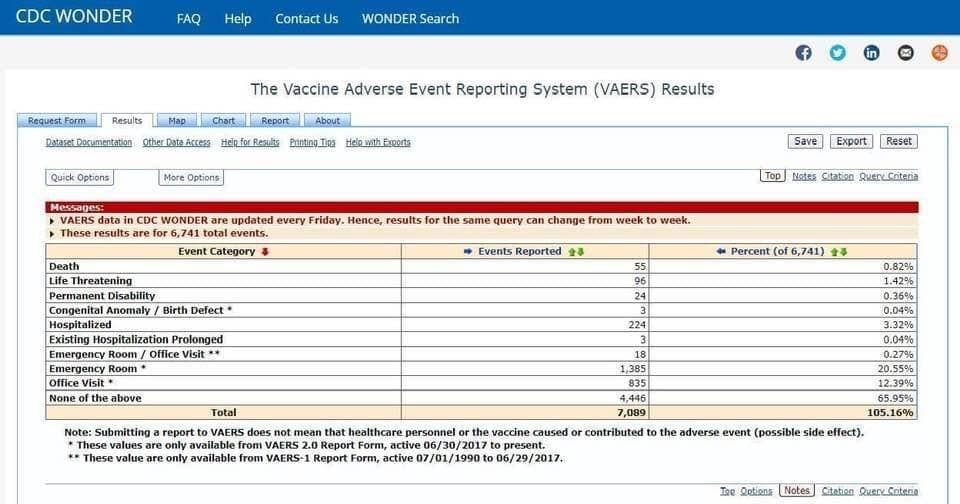
Task: Click green down arrow beside Percent header
Action: click(843, 252)
